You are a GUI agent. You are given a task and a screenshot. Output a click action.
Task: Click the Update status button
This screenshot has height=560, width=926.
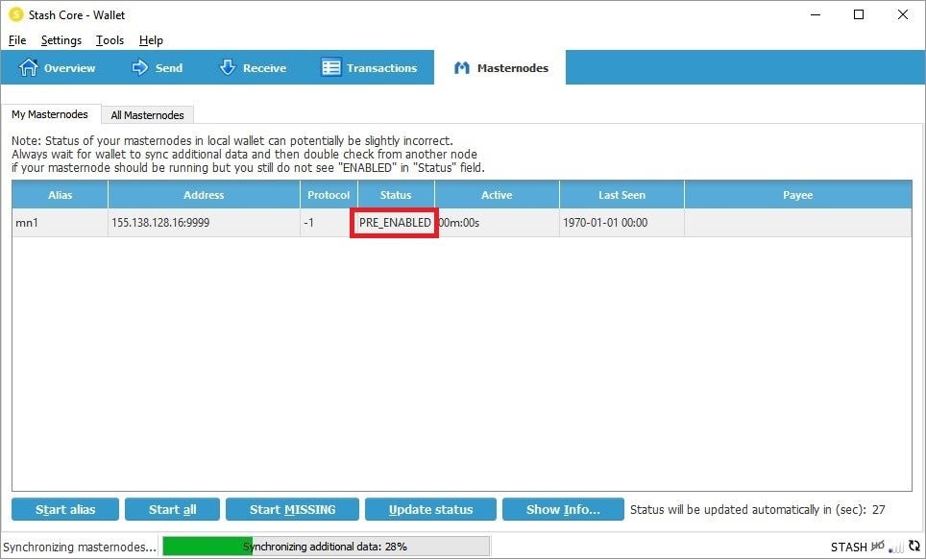tap(430, 510)
